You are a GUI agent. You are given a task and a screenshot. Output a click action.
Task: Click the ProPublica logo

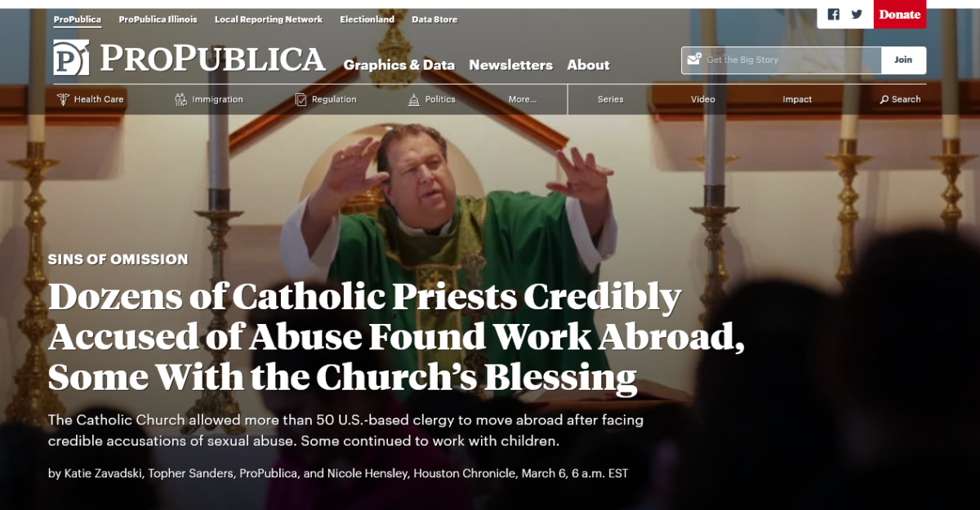[x=189, y=58]
